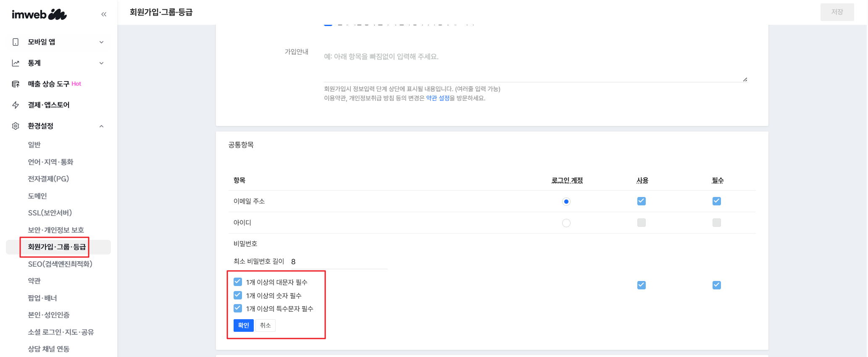Expand the 모바일 앱 menu chevron

101,42
